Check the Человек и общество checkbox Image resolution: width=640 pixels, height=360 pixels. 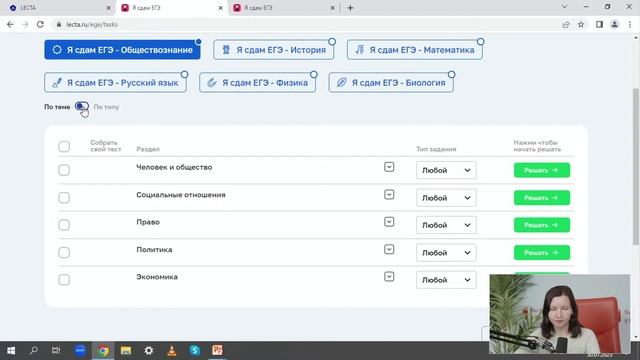click(64, 170)
